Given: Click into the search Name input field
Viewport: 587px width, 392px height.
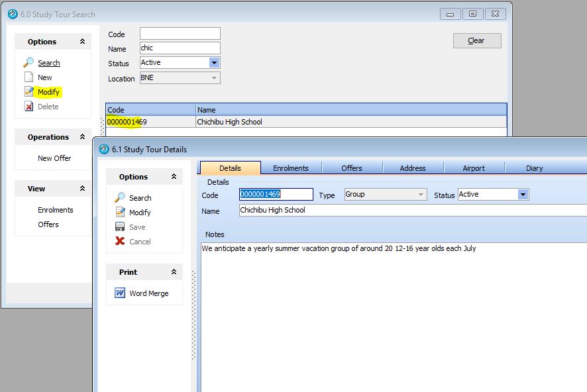Looking at the screenshot, I should pyautogui.click(x=180, y=48).
